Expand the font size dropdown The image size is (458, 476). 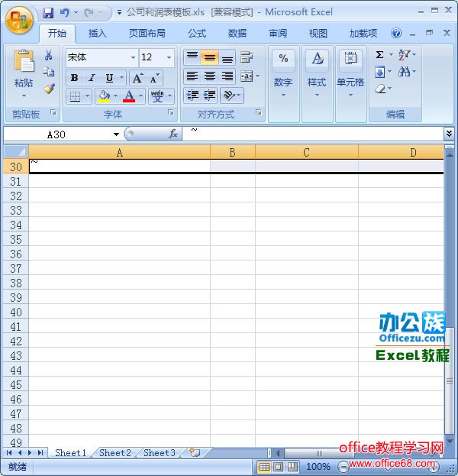point(169,57)
